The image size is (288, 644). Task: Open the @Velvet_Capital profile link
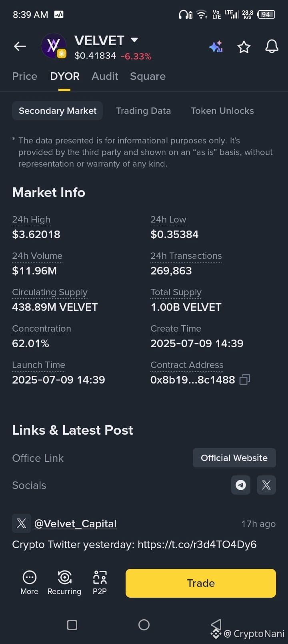click(x=76, y=524)
